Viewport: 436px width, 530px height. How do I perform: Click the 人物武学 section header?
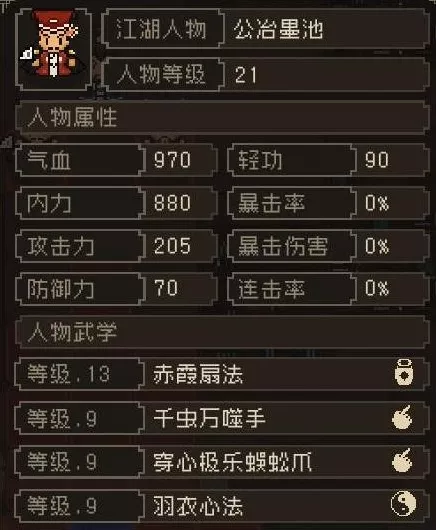click(222, 332)
